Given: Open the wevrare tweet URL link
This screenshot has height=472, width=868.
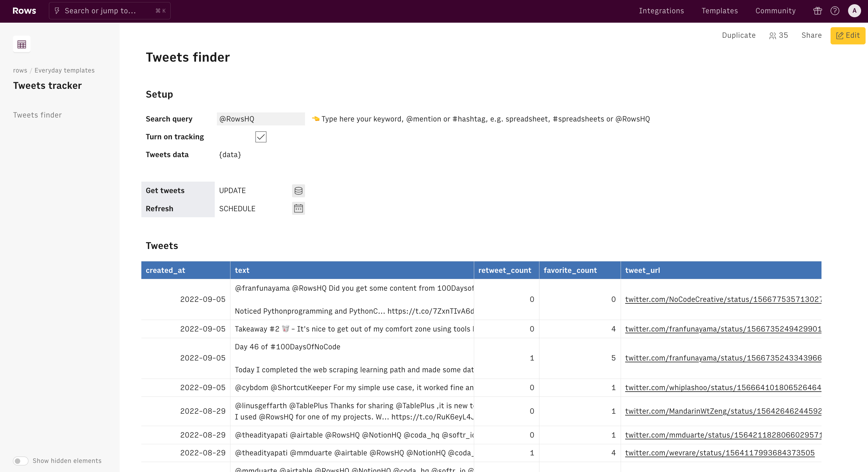Looking at the screenshot, I should (719, 453).
